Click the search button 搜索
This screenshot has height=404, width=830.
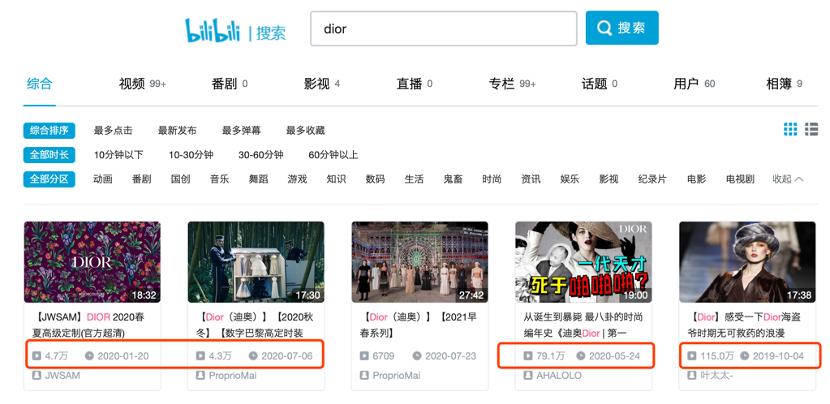pos(622,28)
